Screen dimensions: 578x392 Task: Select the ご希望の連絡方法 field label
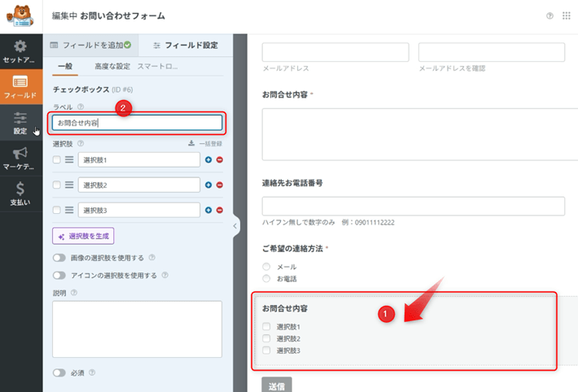click(x=293, y=249)
